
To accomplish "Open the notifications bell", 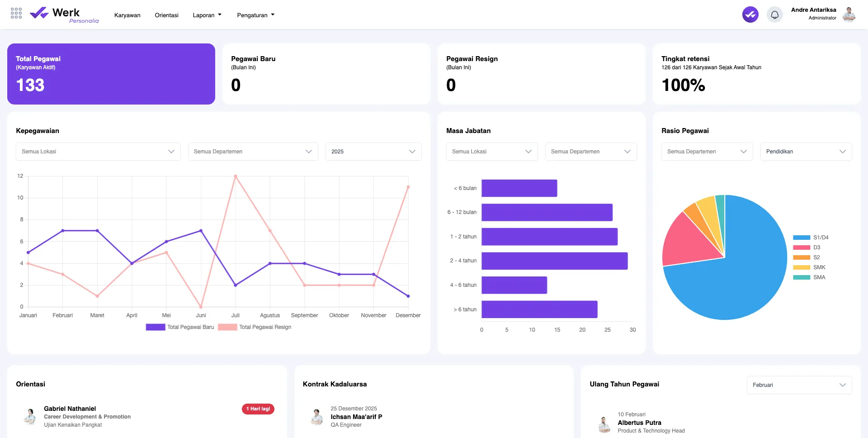I will [x=774, y=14].
